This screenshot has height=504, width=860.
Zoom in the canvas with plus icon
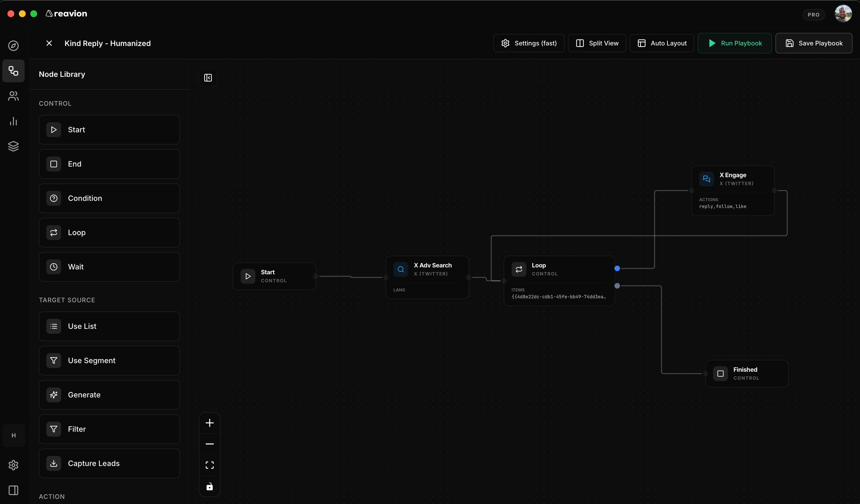[x=209, y=423]
